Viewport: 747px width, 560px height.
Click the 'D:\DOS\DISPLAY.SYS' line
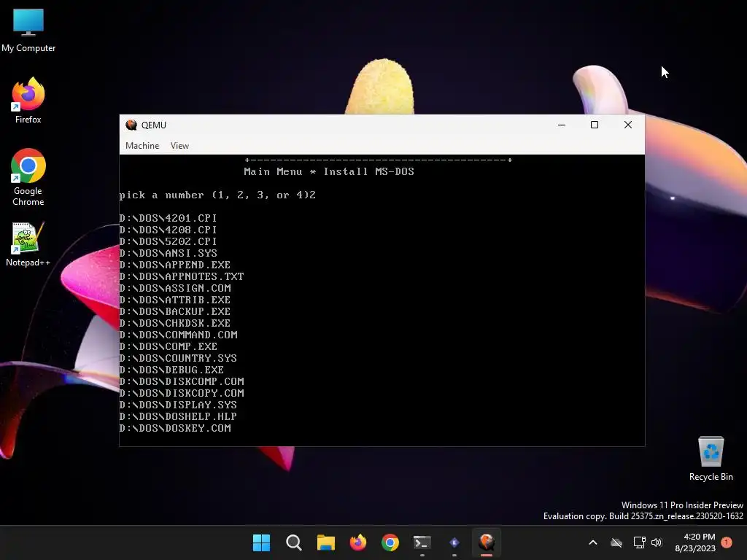178,405
